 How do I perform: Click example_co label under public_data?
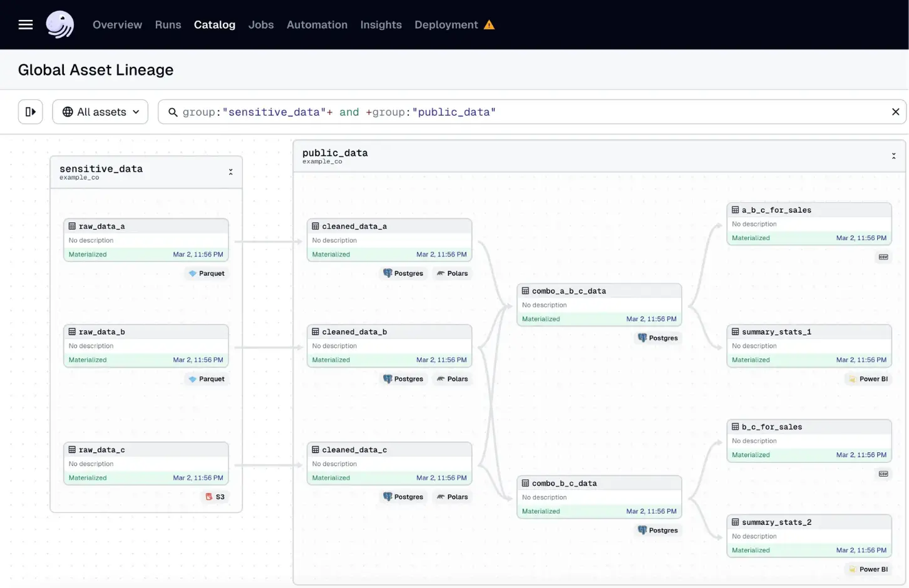[x=322, y=161]
